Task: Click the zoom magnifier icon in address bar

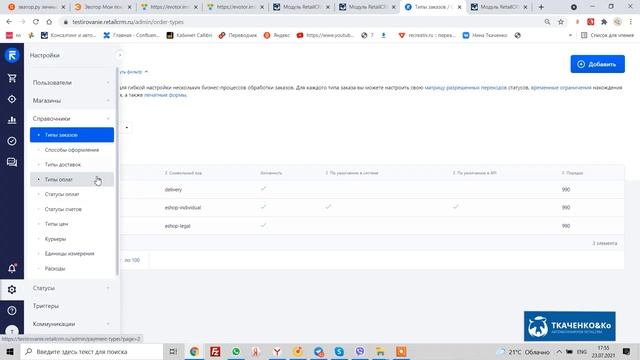Action: pos(547,22)
